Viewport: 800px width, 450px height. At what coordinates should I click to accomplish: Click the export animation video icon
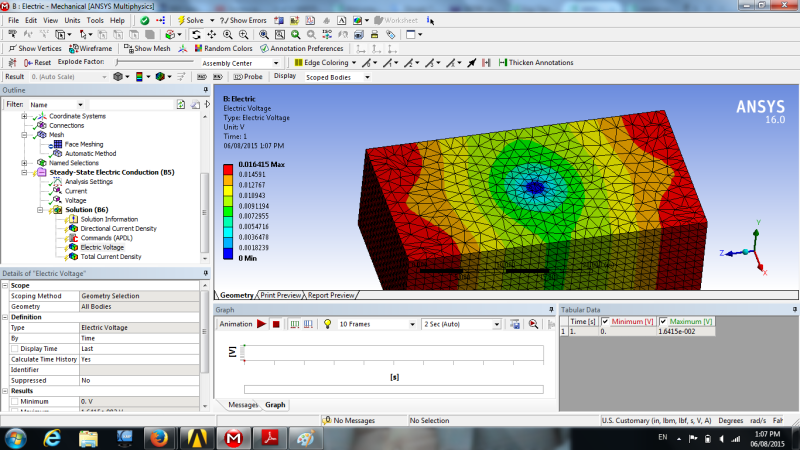(515, 324)
